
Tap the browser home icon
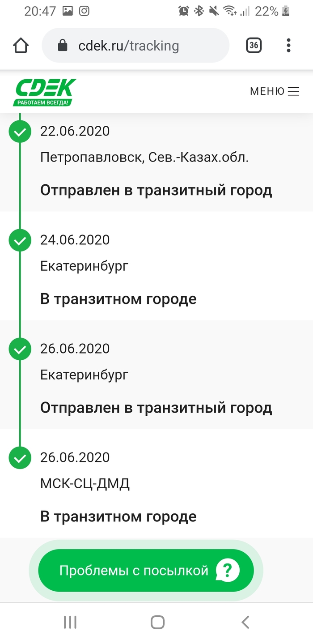(21, 46)
